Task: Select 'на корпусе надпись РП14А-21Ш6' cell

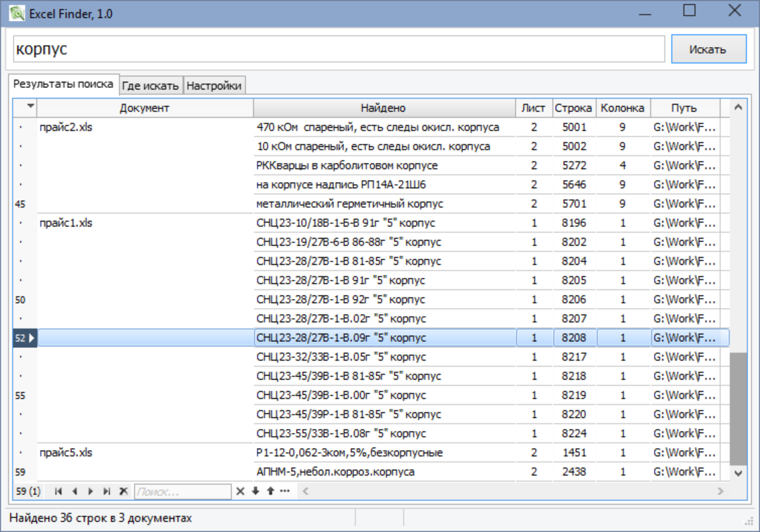Action: click(x=384, y=185)
